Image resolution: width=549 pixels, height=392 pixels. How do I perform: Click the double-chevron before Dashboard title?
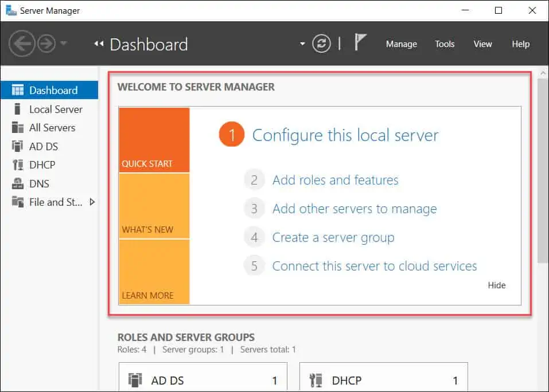99,44
